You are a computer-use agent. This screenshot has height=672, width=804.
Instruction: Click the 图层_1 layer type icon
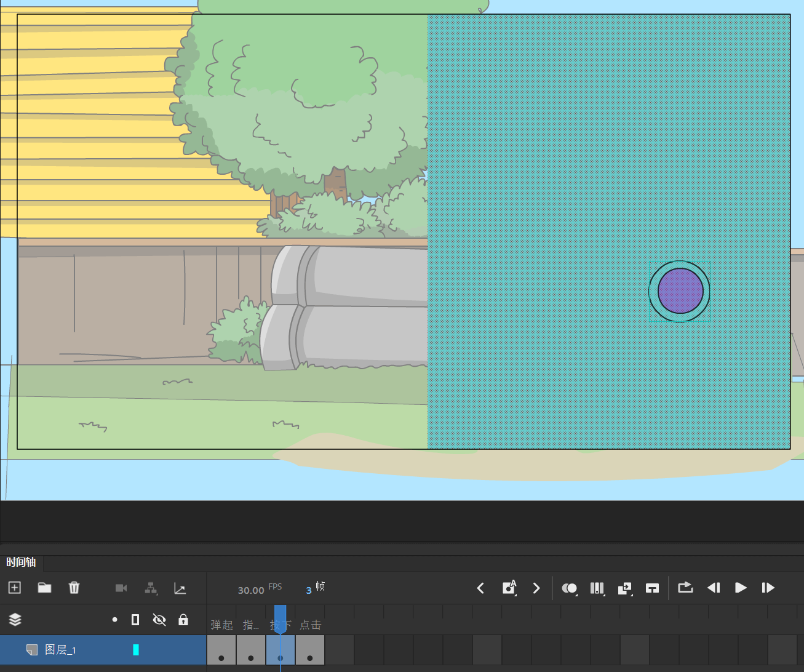click(32, 650)
